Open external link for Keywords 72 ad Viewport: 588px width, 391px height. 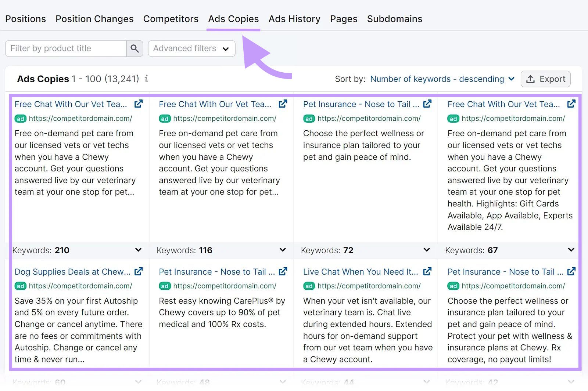point(427,104)
